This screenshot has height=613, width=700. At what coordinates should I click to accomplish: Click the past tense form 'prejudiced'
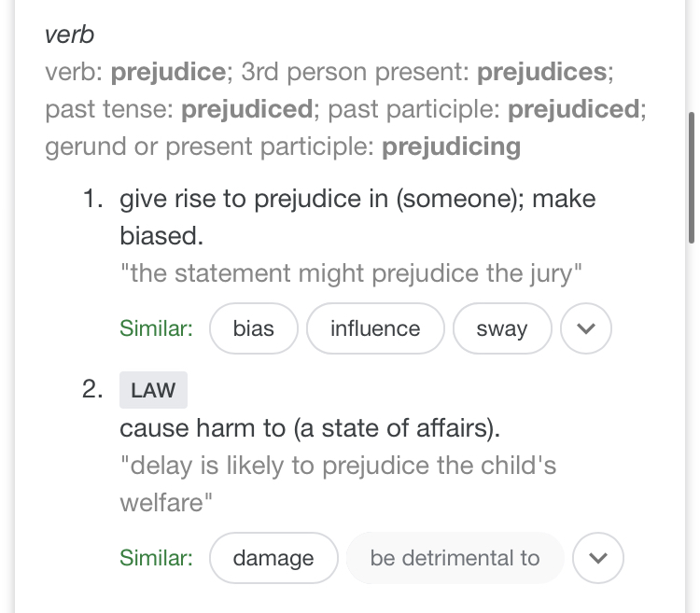pos(246,109)
